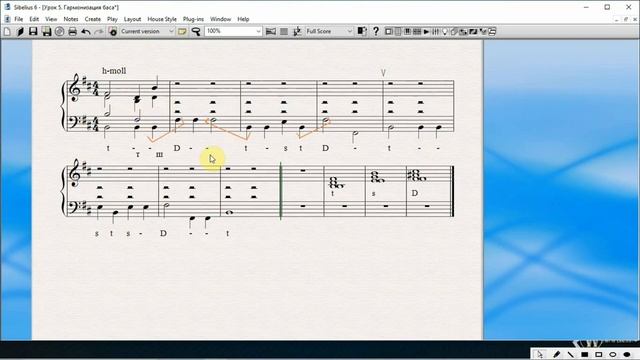640x360 pixels.
Task: Click the h-moll key text
Action: (114, 71)
